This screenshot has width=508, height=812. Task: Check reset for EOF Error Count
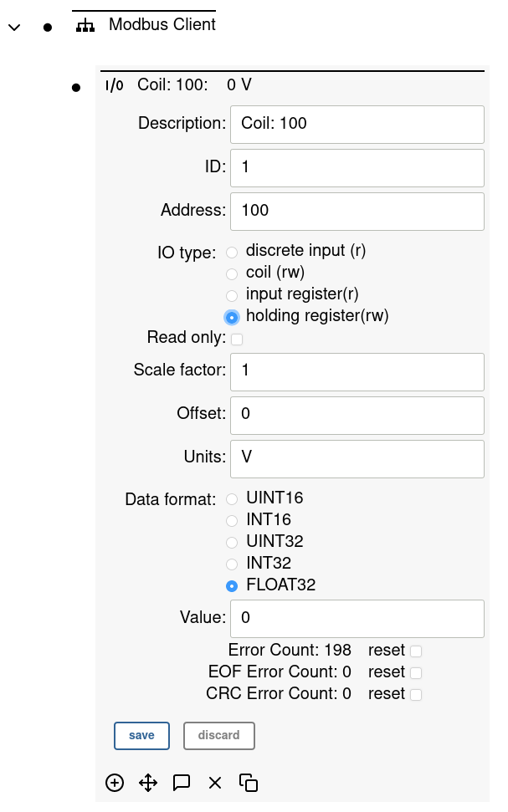coord(416,672)
